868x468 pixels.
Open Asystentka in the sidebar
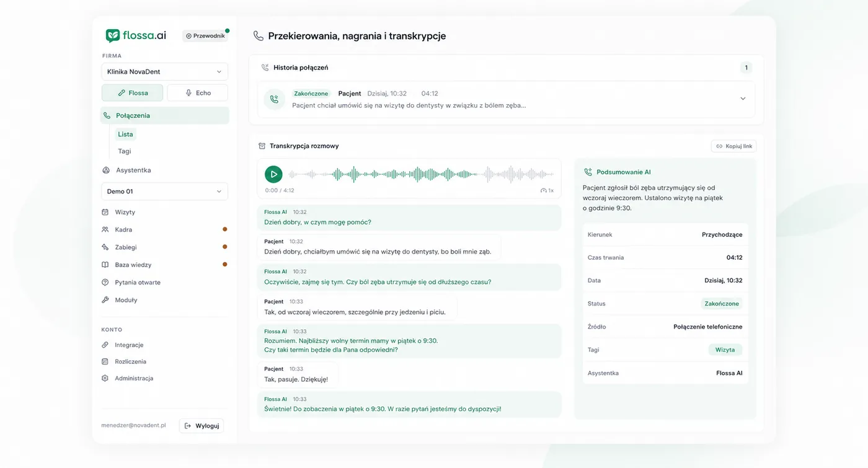[x=133, y=170]
